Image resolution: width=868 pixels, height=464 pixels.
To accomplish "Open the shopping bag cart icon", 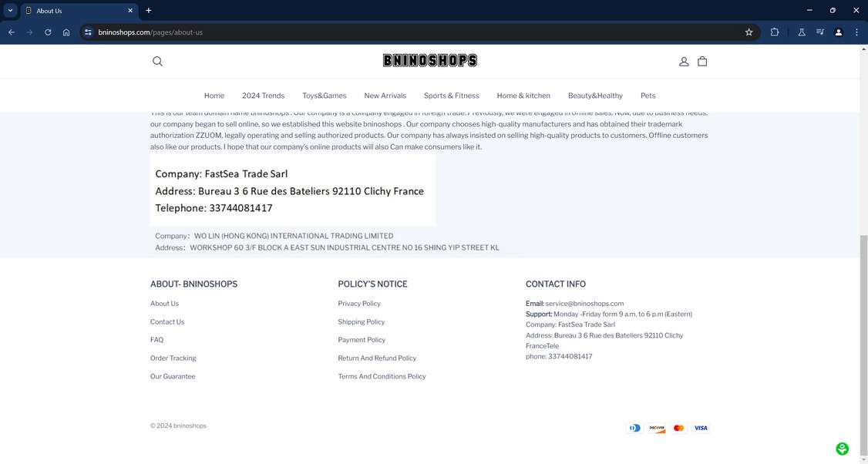I will [x=702, y=62].
